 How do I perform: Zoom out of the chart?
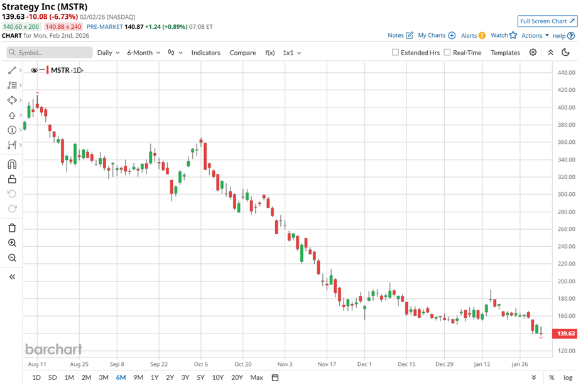12,258
